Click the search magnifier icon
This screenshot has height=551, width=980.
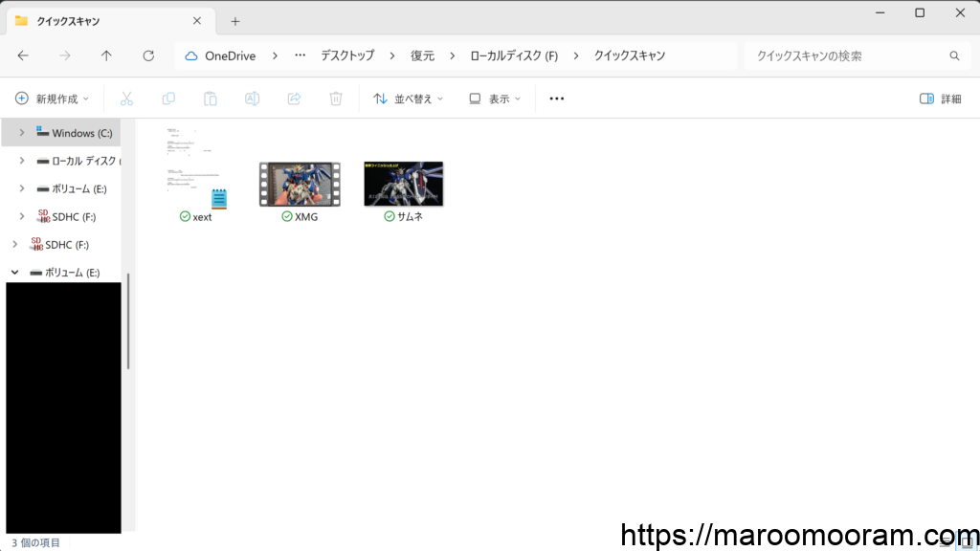(x=954, y=55)
